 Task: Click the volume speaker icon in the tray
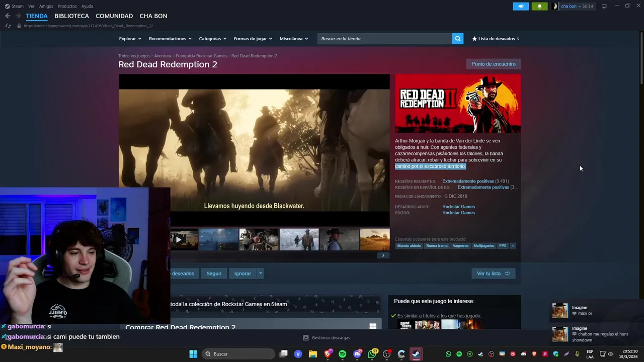(610, 354)
